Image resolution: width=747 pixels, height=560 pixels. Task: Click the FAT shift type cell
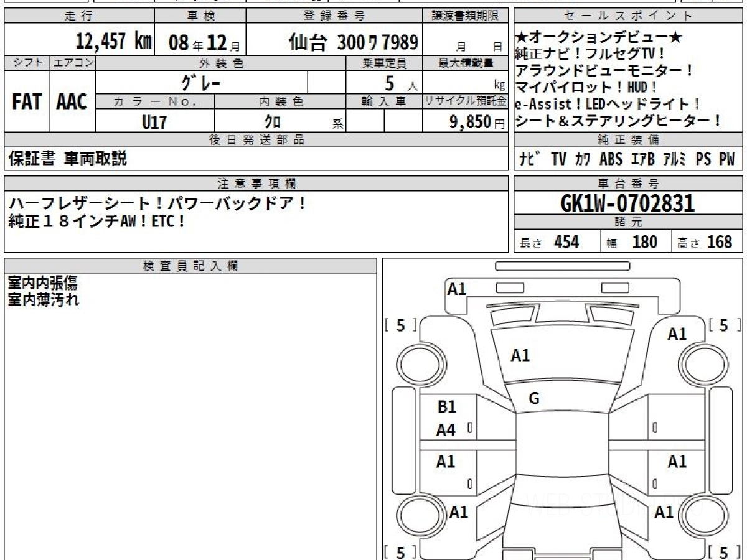(27, 102)
